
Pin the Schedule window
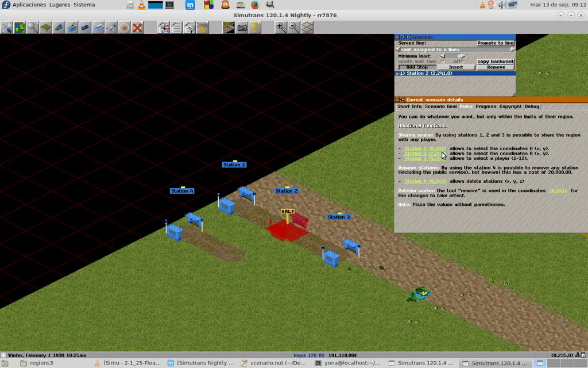pyautogui.click(x=408, y=37)
